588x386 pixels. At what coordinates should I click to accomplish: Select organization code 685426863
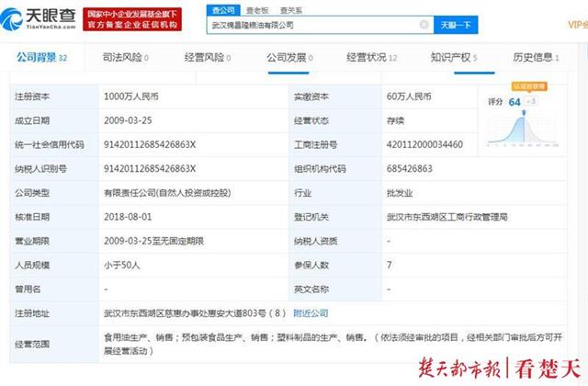410,169
